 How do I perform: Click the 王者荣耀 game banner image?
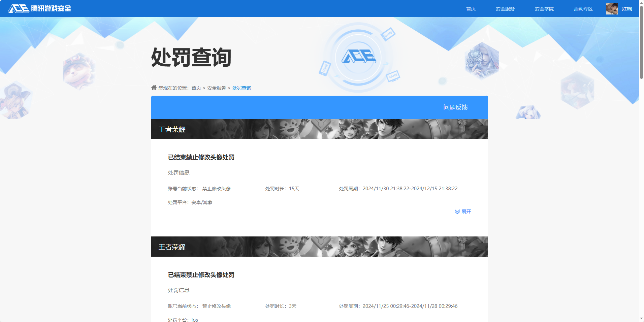coord(319,129)
